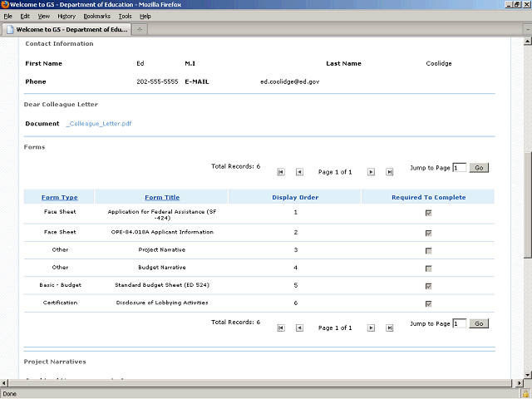
Task: Toggle Required checkbox for Disclosure of Lobbying Activities
Action: point(428,303)
